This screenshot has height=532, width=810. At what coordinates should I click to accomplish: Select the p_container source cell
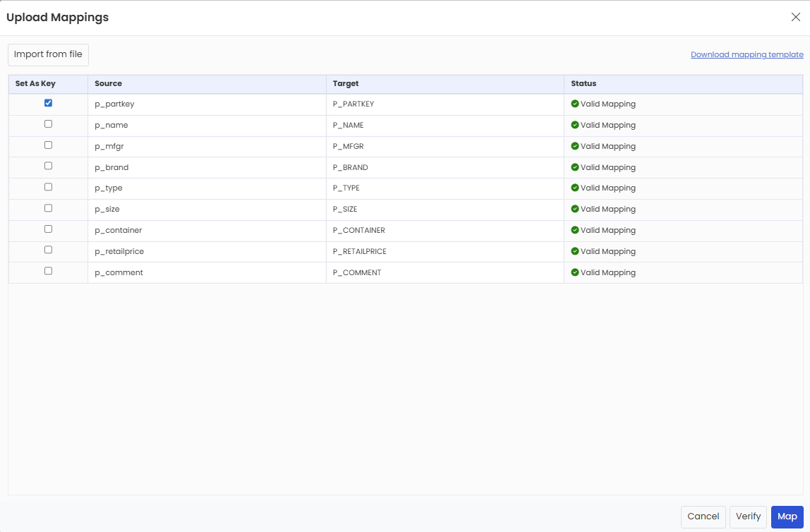[207, 231]
